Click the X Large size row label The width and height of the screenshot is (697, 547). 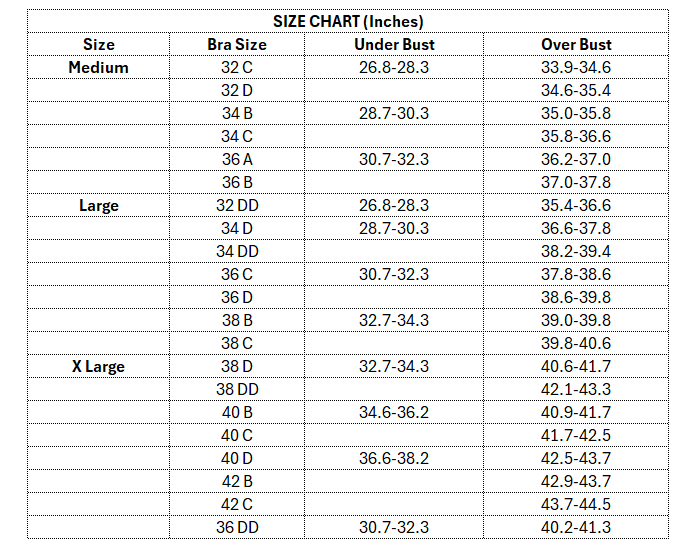click(99, 366)
